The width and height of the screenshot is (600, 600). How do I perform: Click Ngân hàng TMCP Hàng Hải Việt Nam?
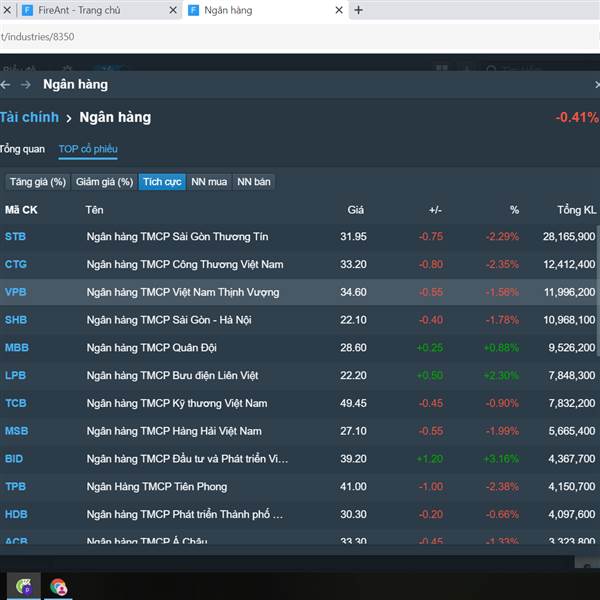coord(174,432)
